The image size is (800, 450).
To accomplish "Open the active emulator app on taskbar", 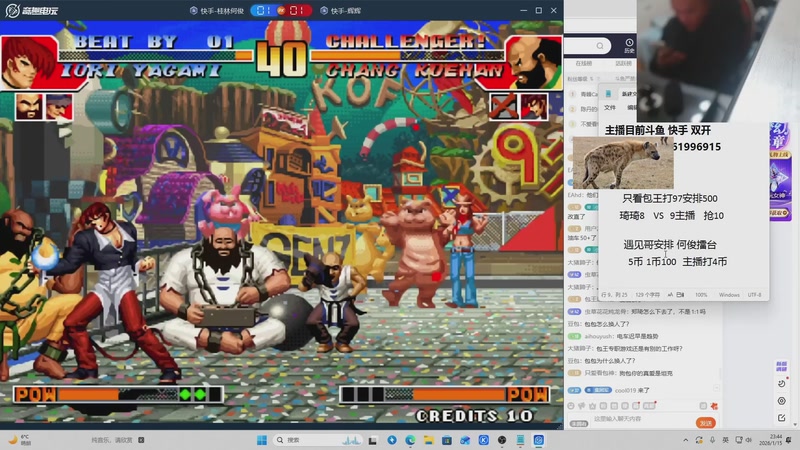I will [x=539, y=440].
